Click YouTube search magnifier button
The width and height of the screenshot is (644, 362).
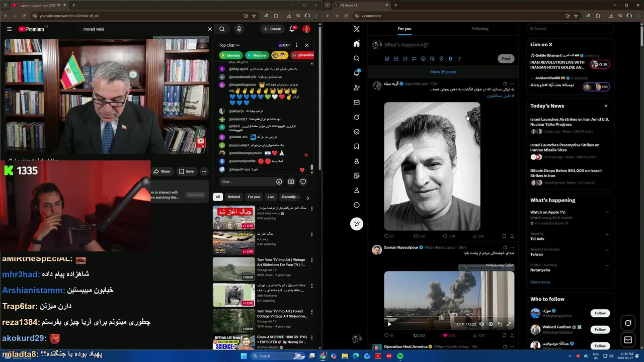222,29
